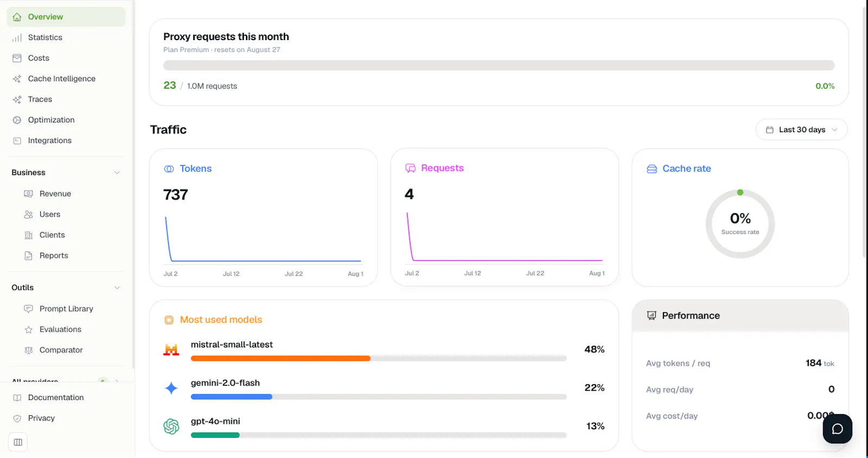This screenshot has height=458, width=868.
Task: Select the Mistral logo icon
Action: [171, 350]
